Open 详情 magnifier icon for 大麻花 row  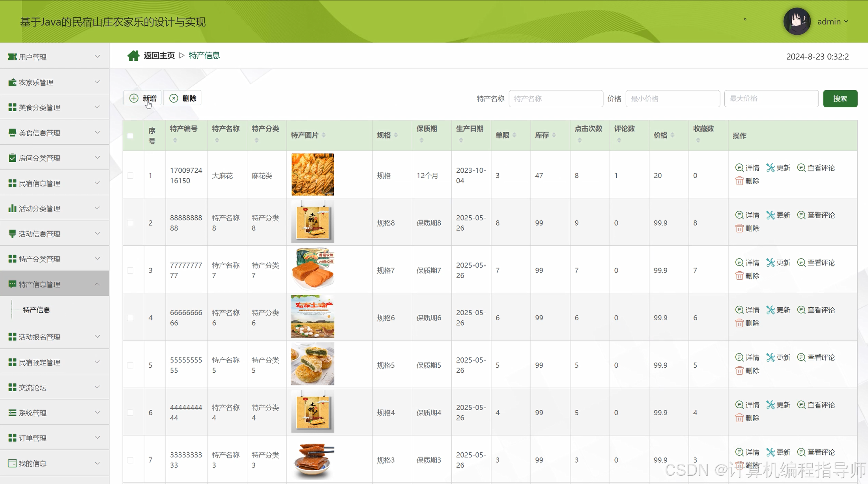click(739, 168)
